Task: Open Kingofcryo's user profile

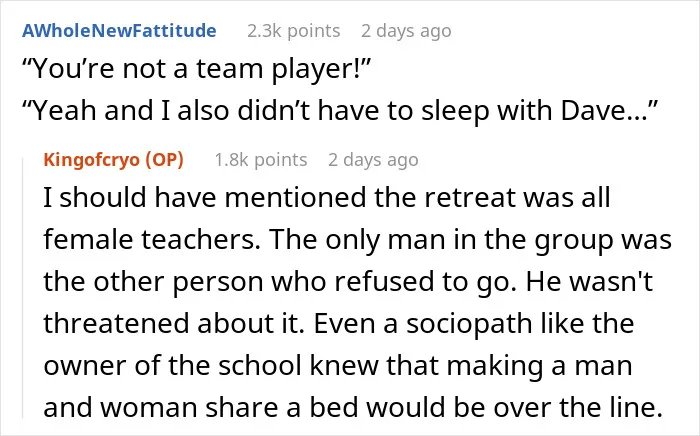Action: tap(92, 159)
